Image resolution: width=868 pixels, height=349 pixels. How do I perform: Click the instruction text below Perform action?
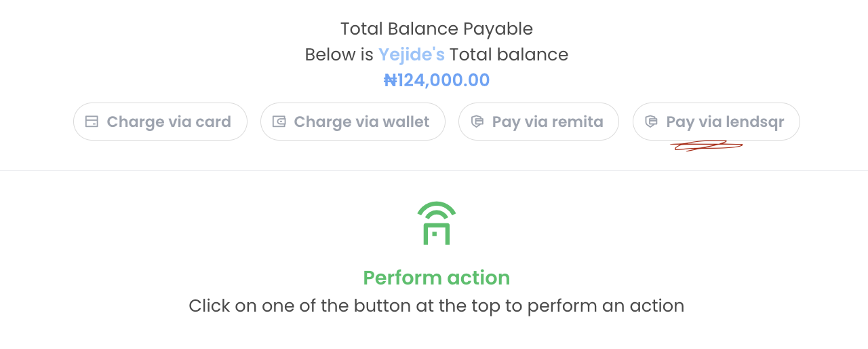point(437,306)
